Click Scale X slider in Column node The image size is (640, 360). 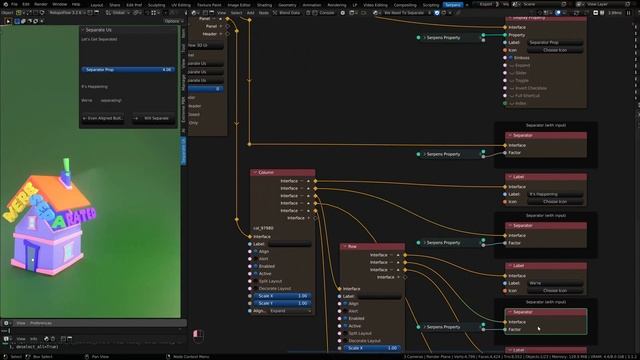click(x=282, y=296)
